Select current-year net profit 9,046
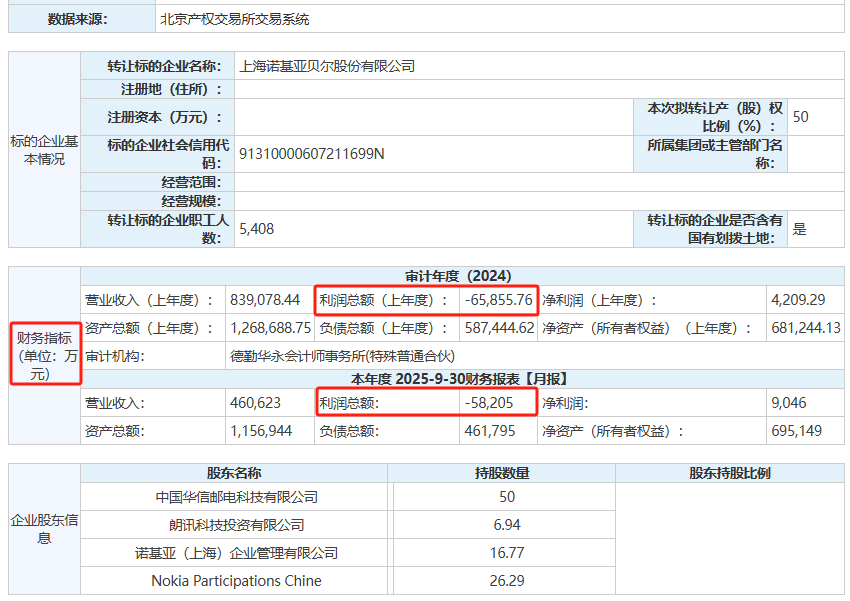The image size is (850, 601). coord(789,403)
